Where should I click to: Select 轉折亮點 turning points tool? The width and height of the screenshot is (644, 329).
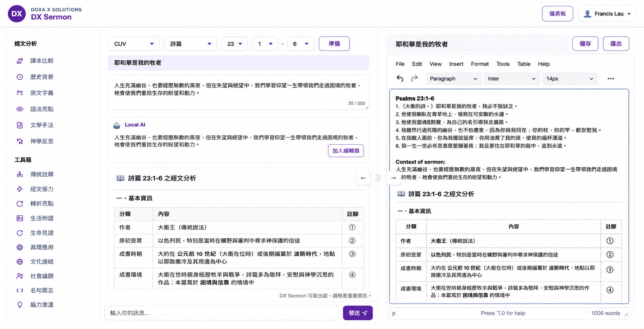pyautogui.click(x=35, y=203)
